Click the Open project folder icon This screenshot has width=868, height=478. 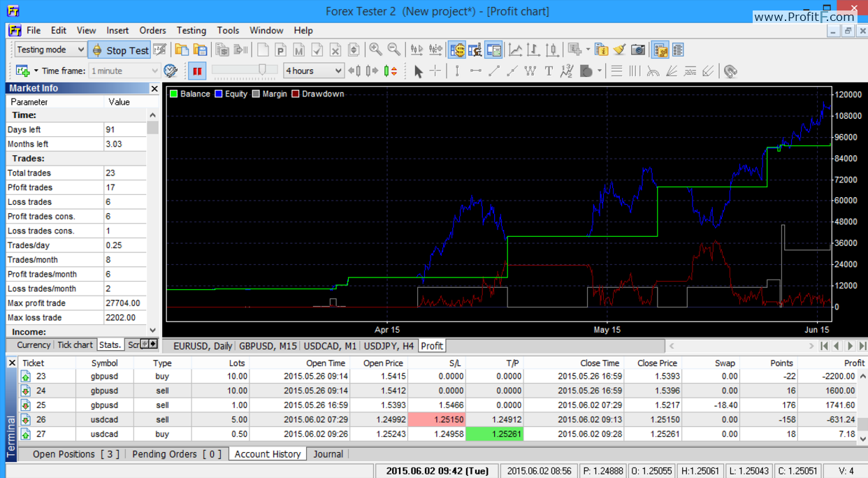pyautogui.click(x=182, y=50)
